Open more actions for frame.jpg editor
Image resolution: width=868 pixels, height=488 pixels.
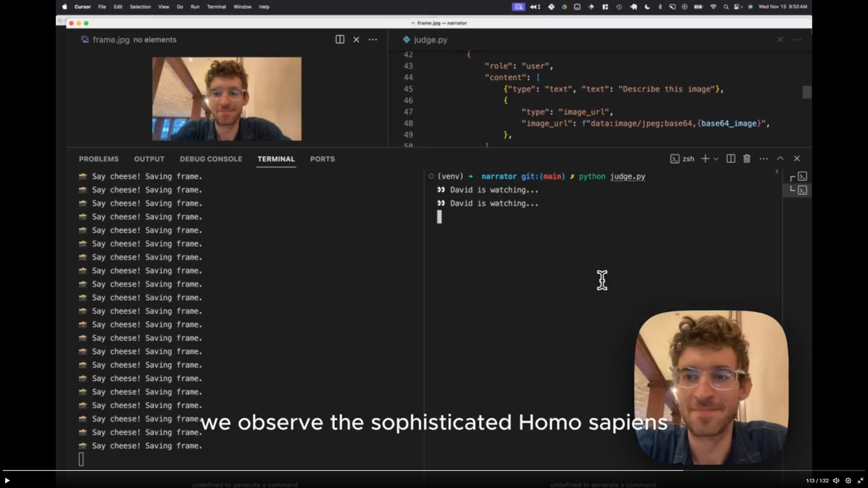373,40
